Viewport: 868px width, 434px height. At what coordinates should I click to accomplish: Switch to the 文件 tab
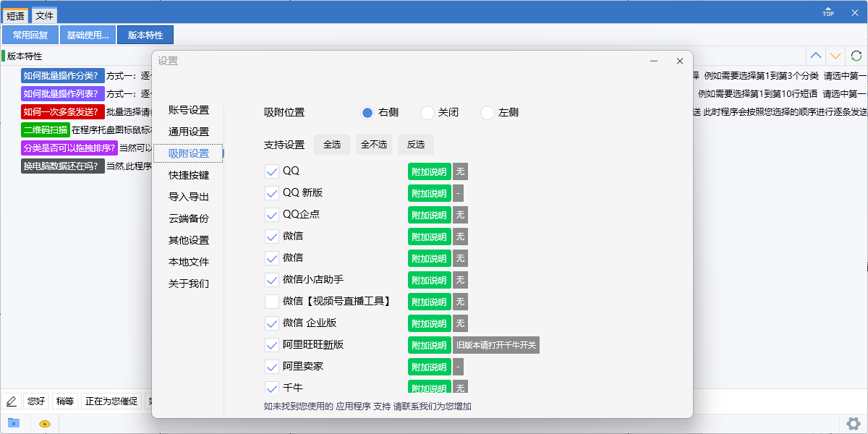pos(44,14)
